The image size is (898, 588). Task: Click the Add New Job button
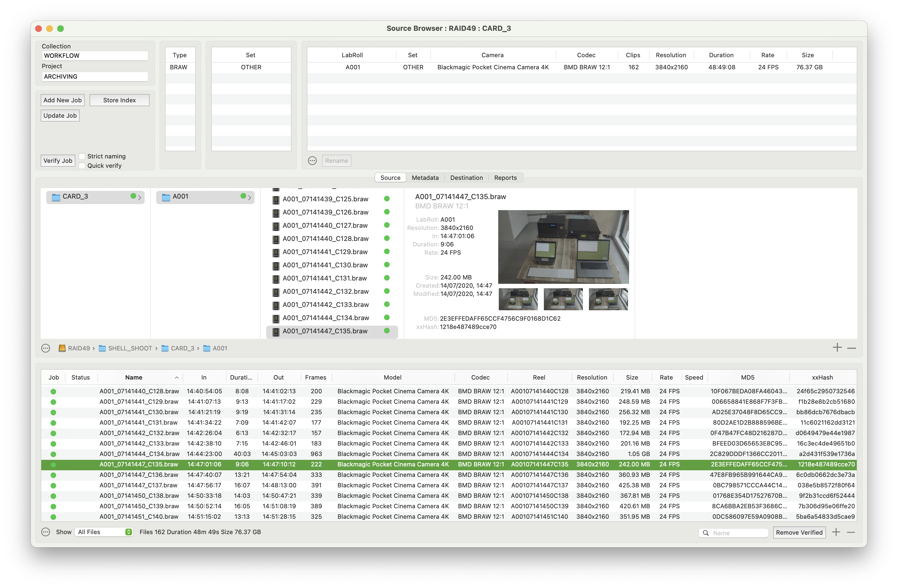point(63,100)
